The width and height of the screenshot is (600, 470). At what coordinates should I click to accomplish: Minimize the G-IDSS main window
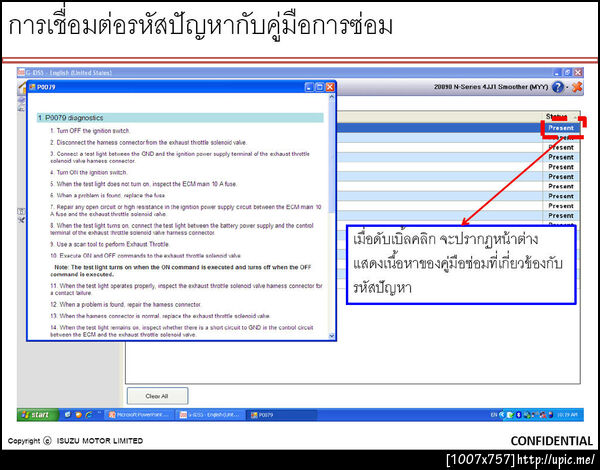click(x=558, y=72)
